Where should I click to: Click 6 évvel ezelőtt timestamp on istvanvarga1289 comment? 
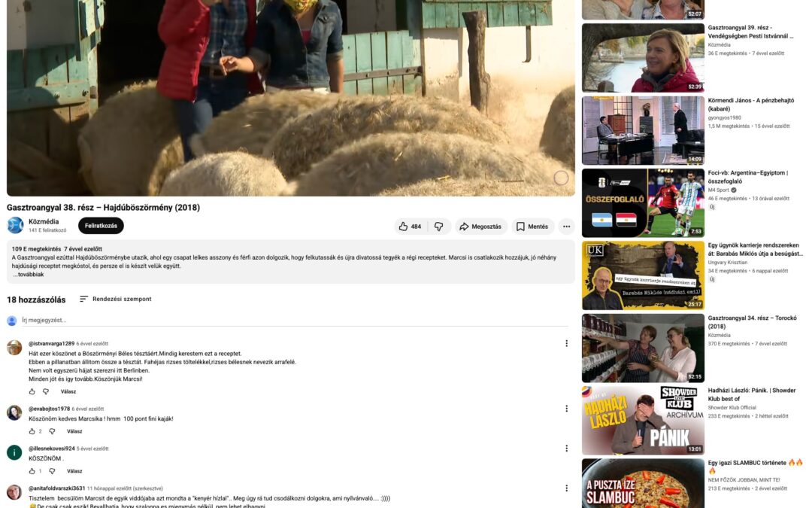click(x=92, y=344)
